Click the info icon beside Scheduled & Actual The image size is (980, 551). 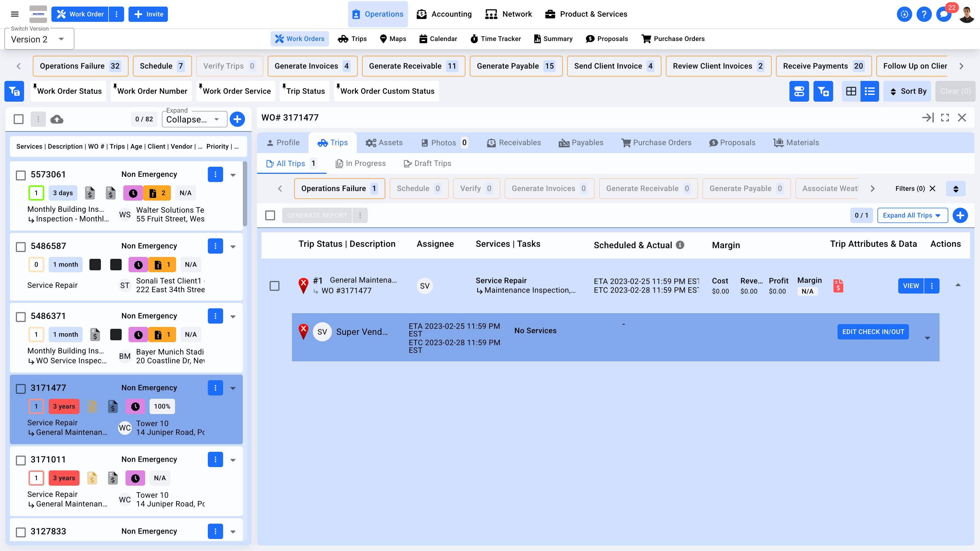pyautogui.click(x=680, y=245)
